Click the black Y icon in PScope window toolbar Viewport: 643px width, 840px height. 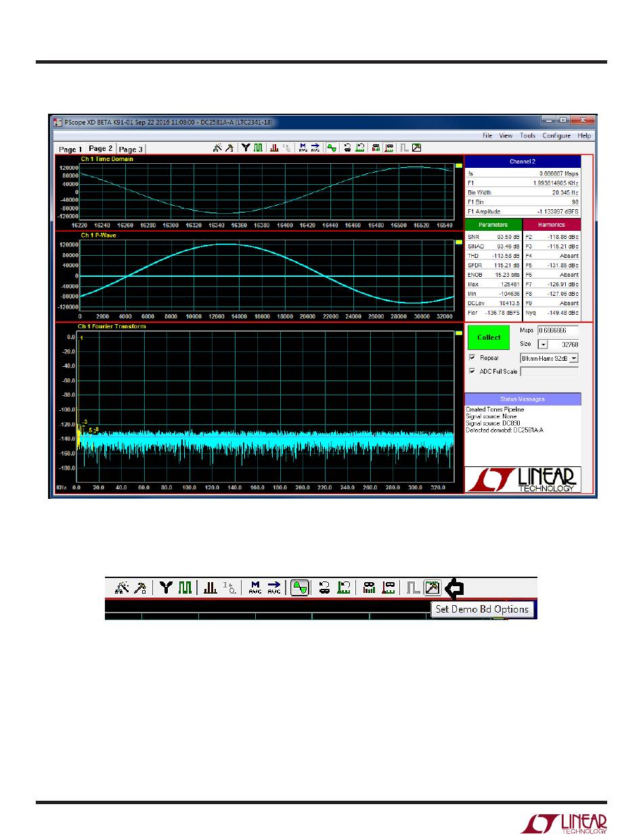pos(246,148)
